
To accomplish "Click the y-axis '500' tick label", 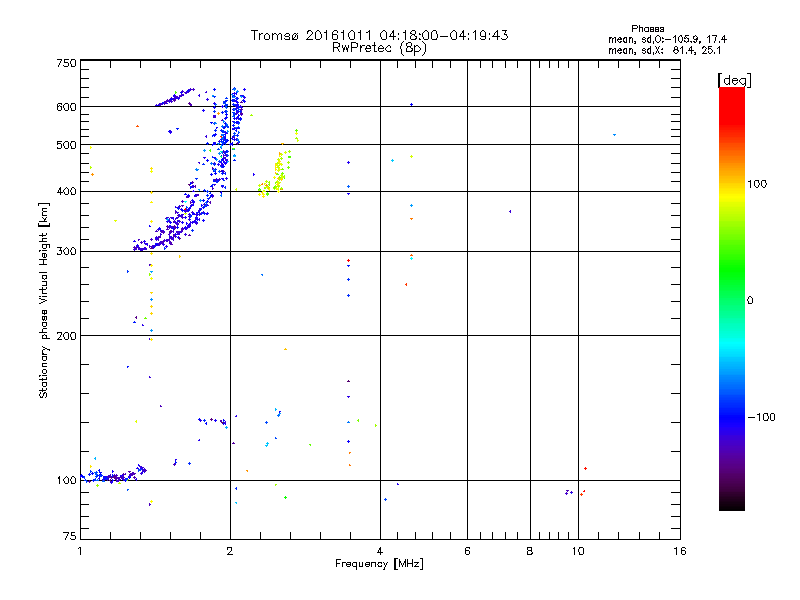I will (x=66, y=145).
